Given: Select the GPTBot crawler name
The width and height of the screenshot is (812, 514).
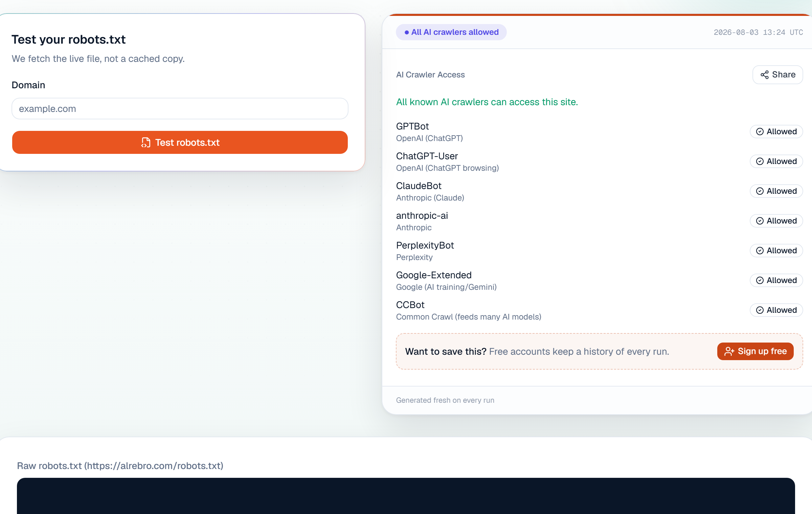Looking at the screenshot, I should coord(412,126).
